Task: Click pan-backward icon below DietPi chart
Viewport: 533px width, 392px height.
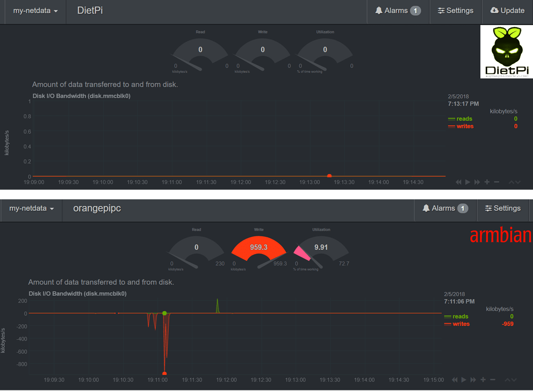Action: (x=459, y=182)
